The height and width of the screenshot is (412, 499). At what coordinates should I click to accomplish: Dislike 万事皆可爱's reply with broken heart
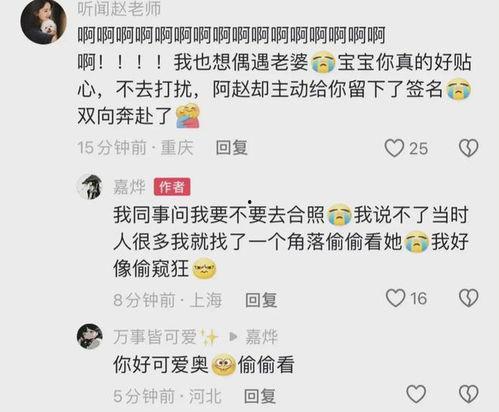[x=469, y=394]
